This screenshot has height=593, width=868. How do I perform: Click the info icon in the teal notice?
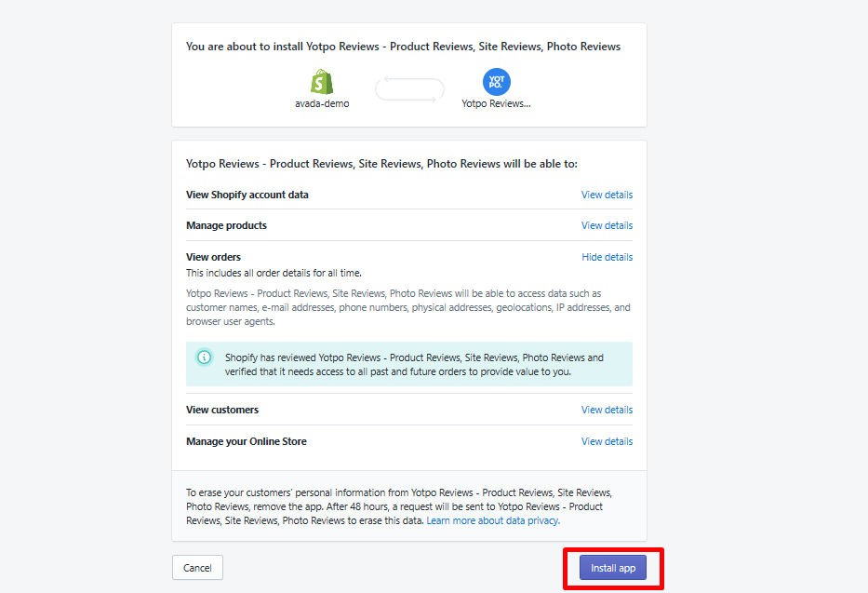(205, 357)
